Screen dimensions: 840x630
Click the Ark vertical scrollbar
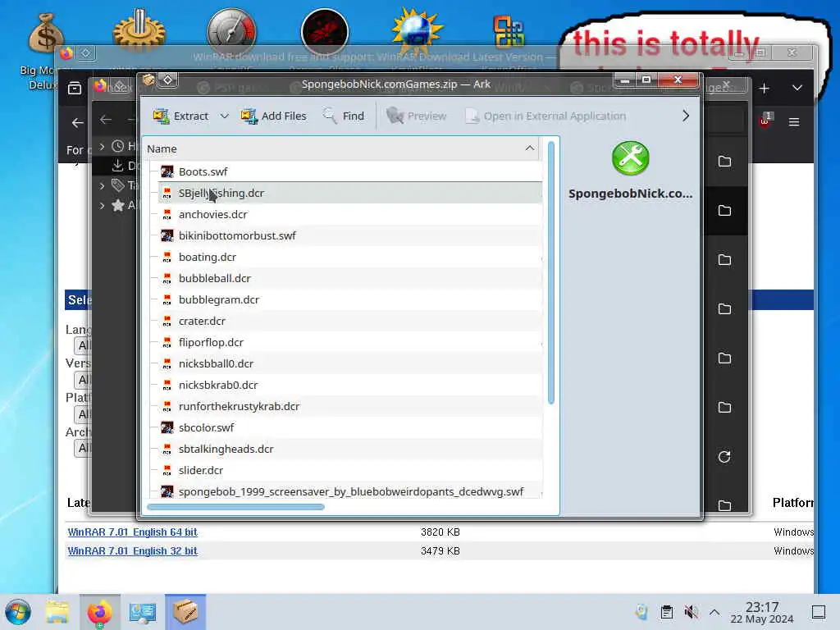550,272
